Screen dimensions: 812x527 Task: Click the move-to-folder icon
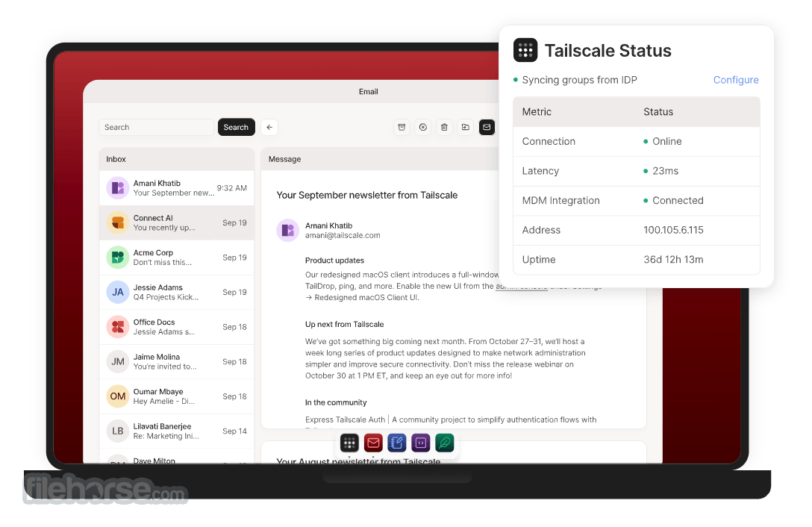click(x=466, y=127)
